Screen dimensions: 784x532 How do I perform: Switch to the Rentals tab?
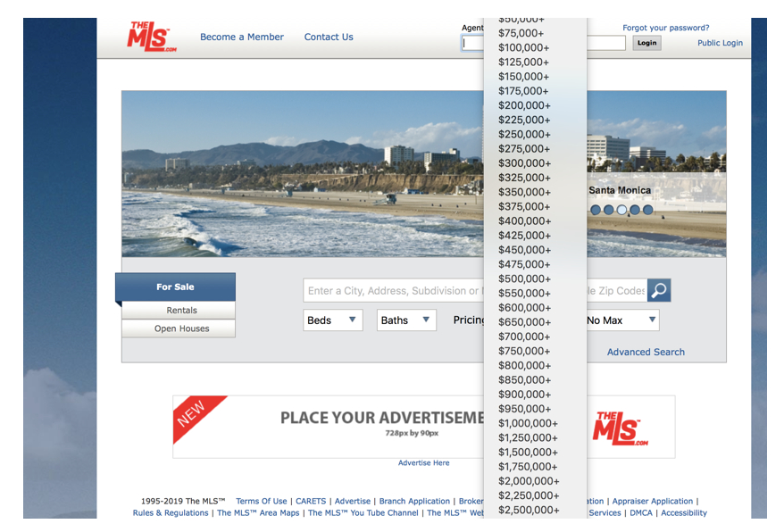pyautogui.click(x=181, y=311)
